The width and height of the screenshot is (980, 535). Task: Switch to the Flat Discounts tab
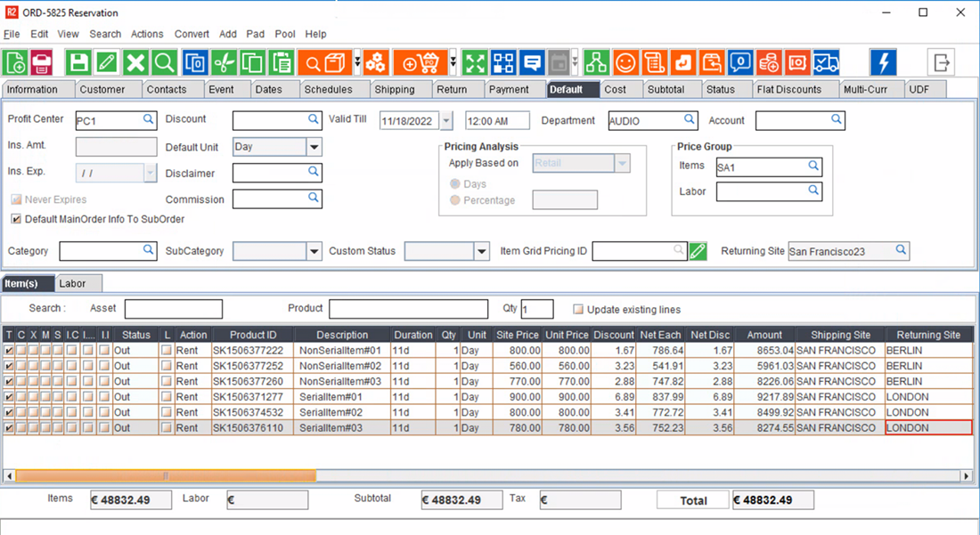pyautogui.click(x=788, y=89)
